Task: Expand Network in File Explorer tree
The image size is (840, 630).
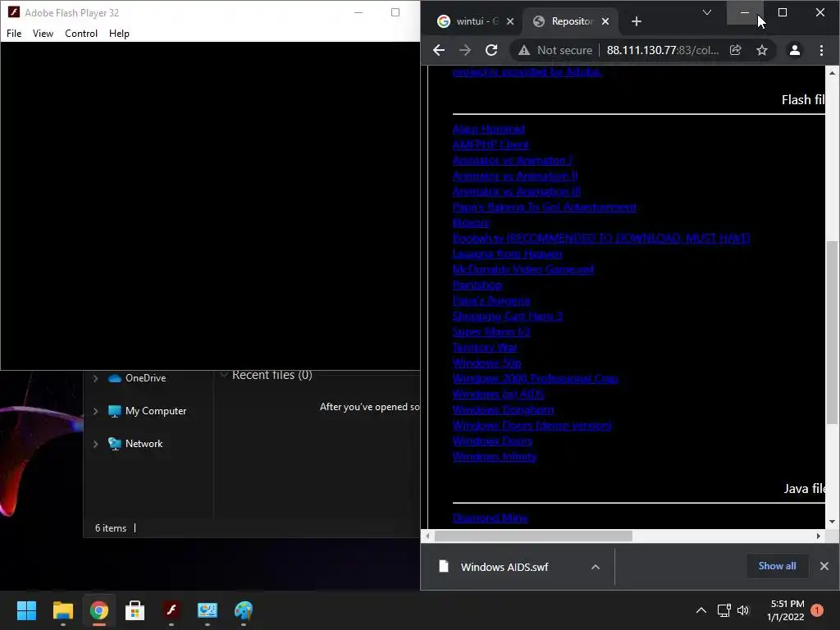Action: 95,444
